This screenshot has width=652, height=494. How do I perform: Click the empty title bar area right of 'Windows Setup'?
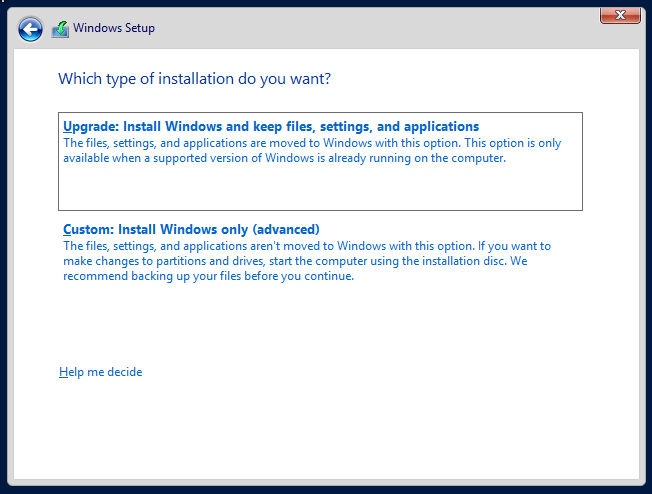[x=380, y=28]
